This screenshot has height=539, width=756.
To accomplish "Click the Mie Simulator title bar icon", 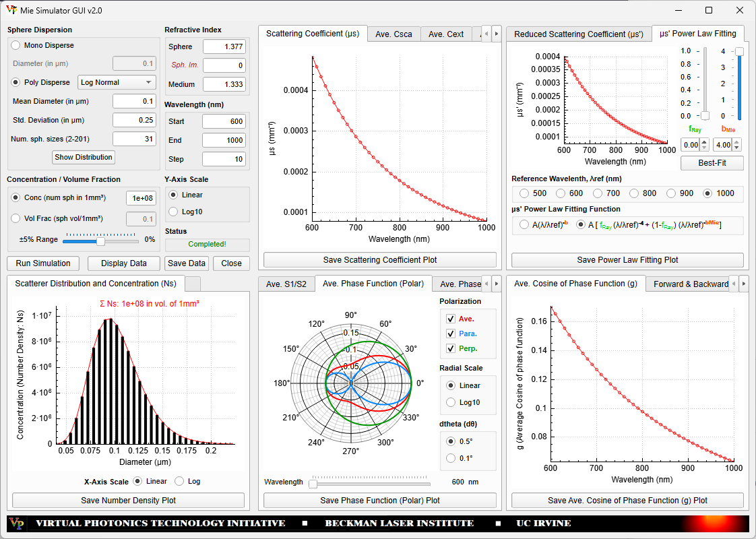I will (x=11, y=10).
